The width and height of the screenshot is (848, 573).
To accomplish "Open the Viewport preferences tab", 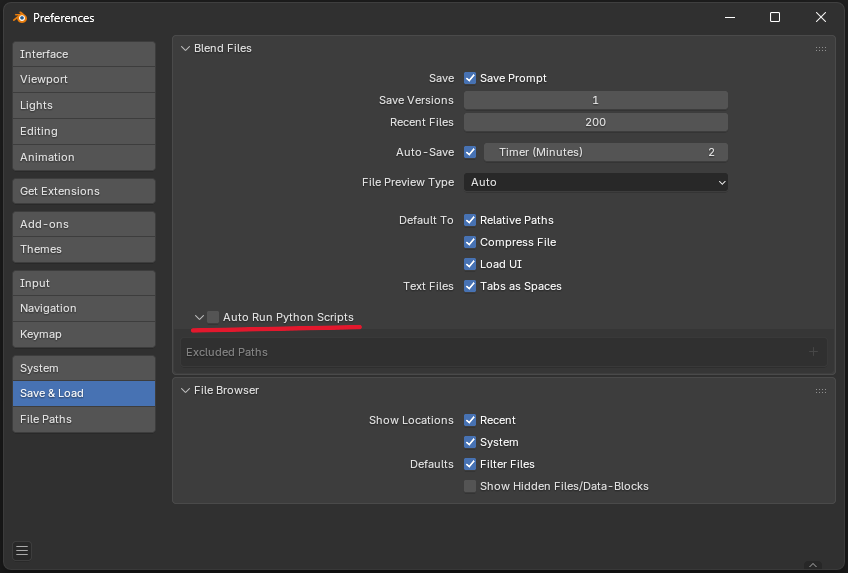I will (84, 79).
